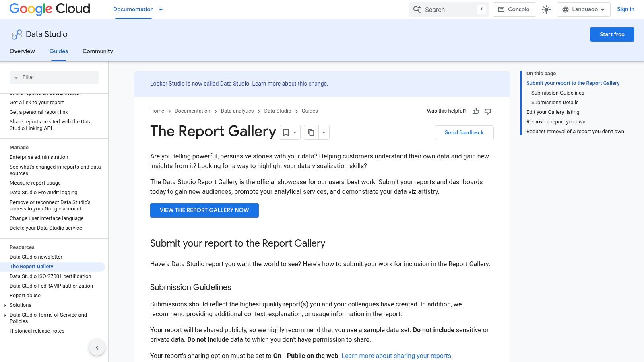This screenshot has height=362, width=644.
Task: Open the Language dropdown
Action: (584, 10)
